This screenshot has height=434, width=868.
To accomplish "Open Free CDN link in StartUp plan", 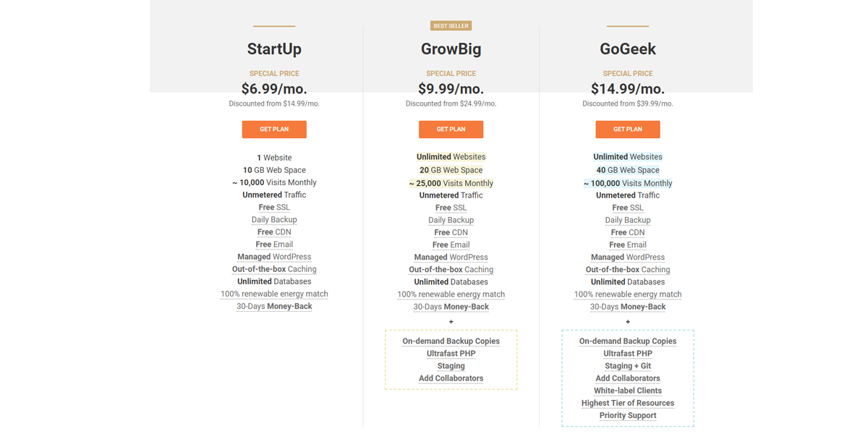I will 274,232.
